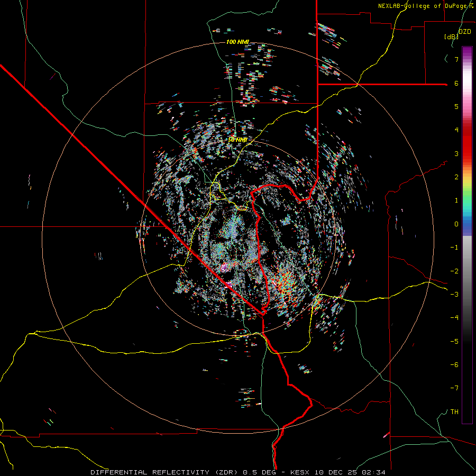Select the 1 value on the color scale

tap(456, 200)
